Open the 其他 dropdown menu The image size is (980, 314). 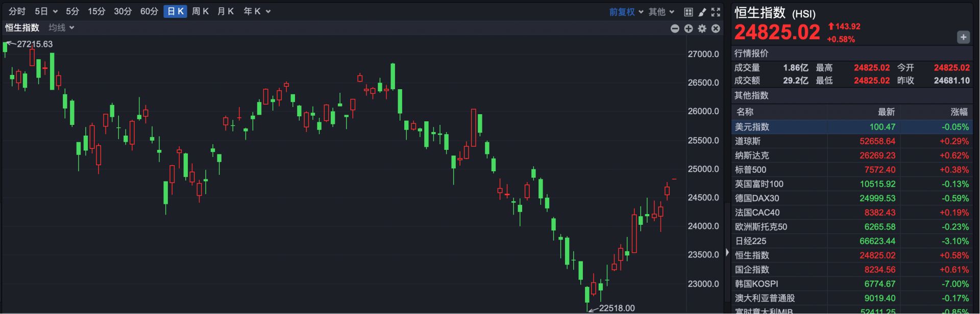coord(661,12)
